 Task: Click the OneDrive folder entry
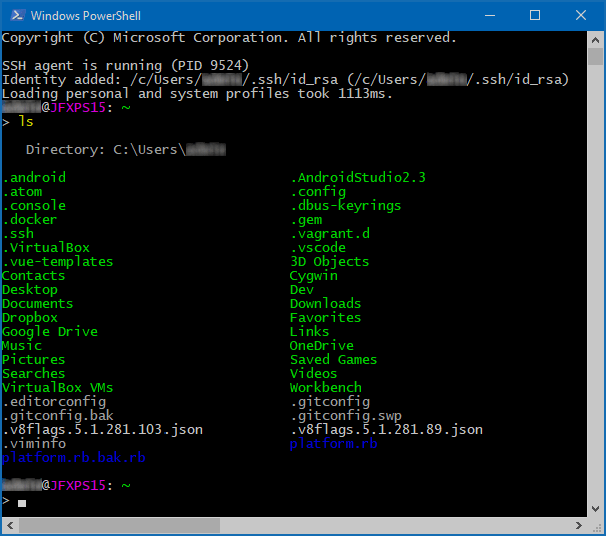pos(322,345)
